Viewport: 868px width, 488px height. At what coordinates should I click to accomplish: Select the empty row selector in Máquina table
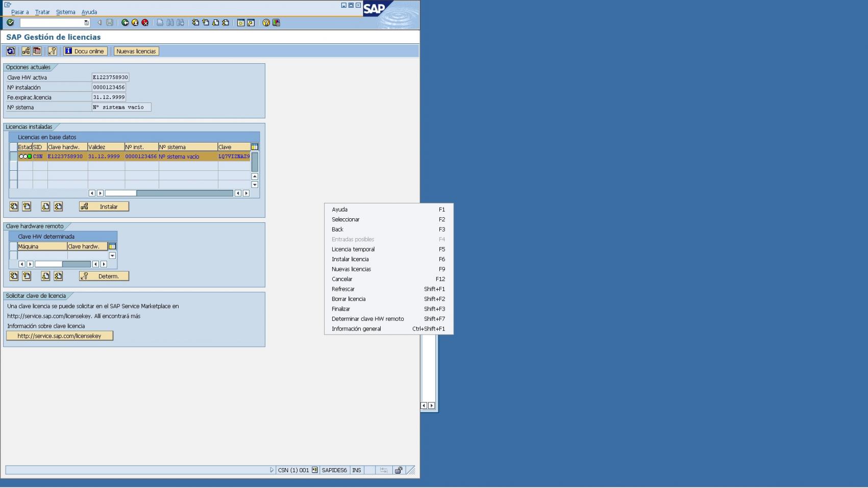pyautogui.click(x=13, y=255)
